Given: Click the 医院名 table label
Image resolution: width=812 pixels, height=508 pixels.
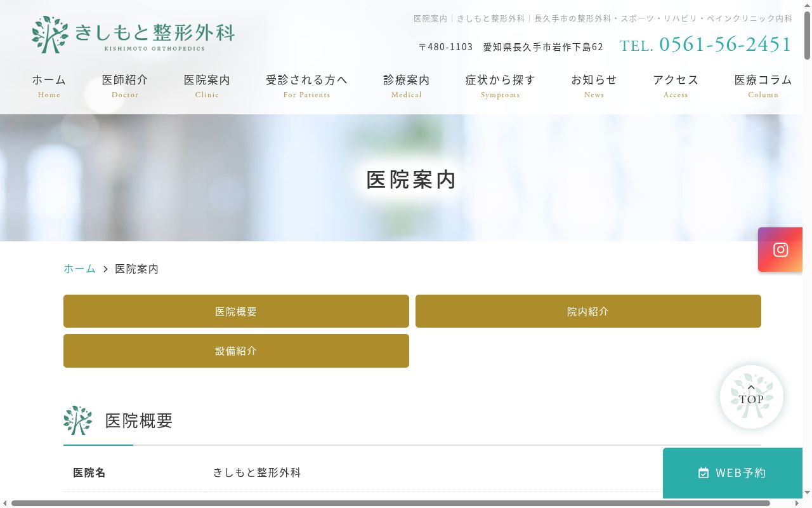Looking at the screenshot, I should click(89, 473).
